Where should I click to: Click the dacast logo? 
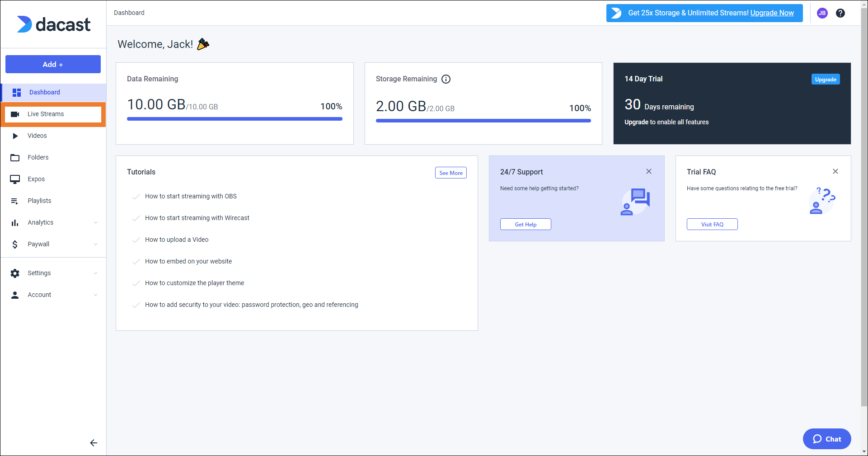53,24
